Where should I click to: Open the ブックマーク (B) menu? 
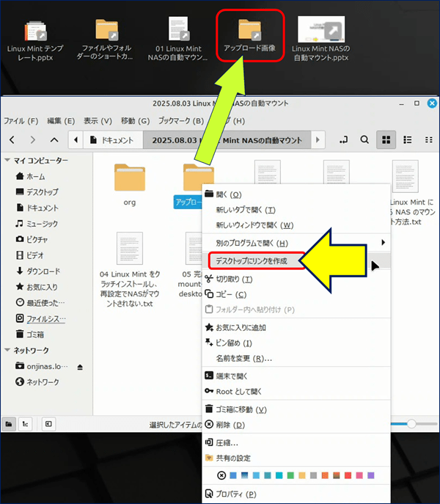[181, 121]
